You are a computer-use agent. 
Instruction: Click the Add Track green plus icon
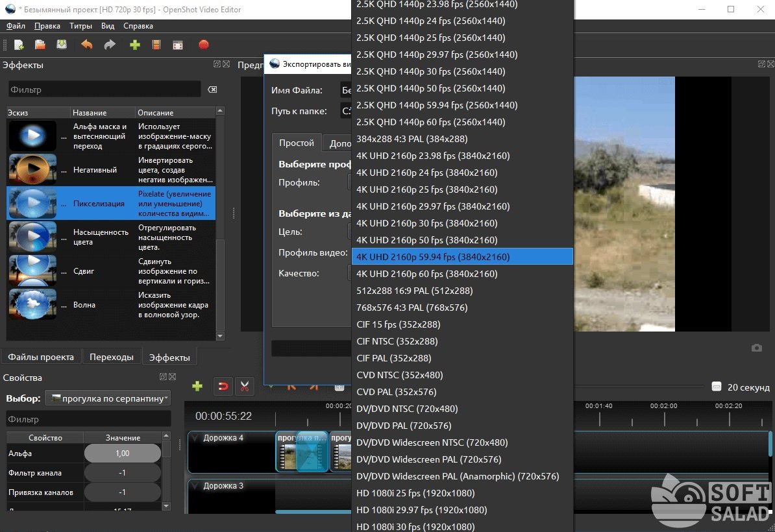pos(197,386)
